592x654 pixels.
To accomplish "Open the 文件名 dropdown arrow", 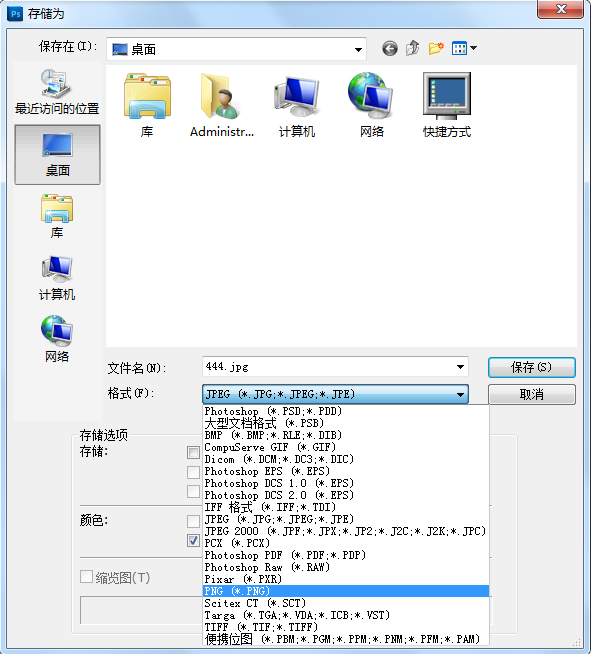I will (x=460, y=367).
